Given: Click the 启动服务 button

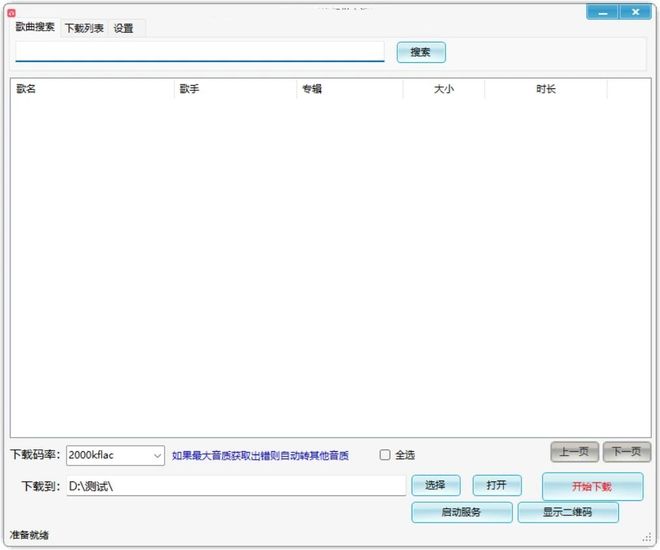Looking at the screenshot, I should pos(462,512).
